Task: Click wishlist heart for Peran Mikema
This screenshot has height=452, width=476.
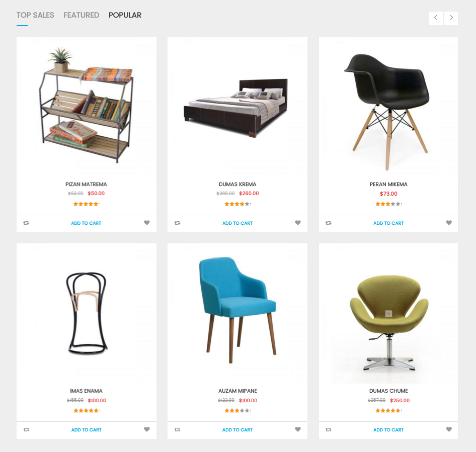Action: pos(449,223)
